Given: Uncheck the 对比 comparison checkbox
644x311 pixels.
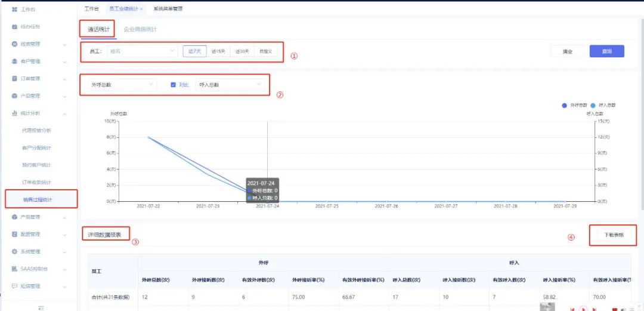Looking at the screenshot, I should 174,85.
